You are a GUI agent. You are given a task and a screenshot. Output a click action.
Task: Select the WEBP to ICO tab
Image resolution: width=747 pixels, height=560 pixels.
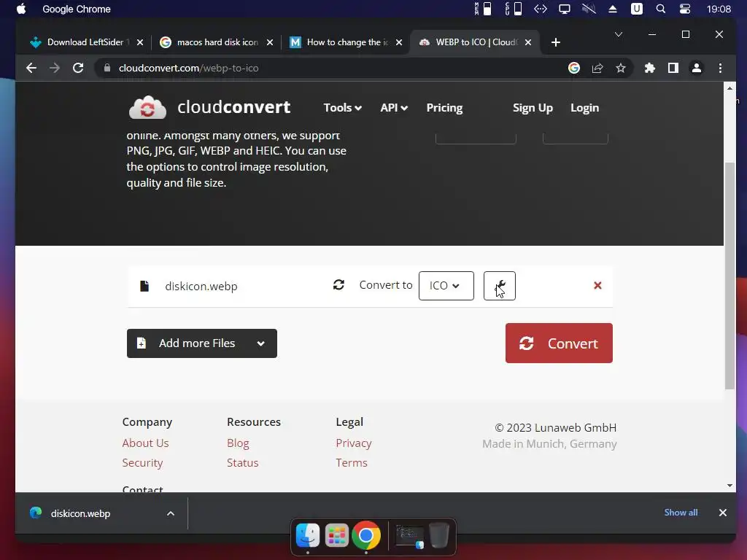[476, 42]
